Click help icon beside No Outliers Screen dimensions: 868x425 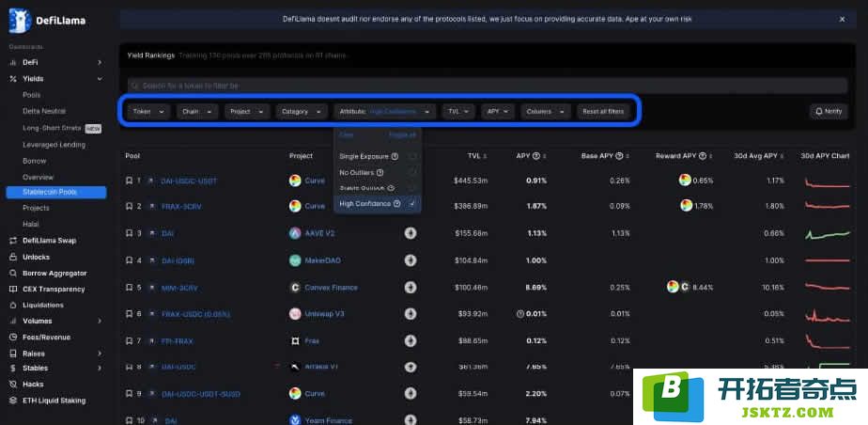[x=380, y=173]
